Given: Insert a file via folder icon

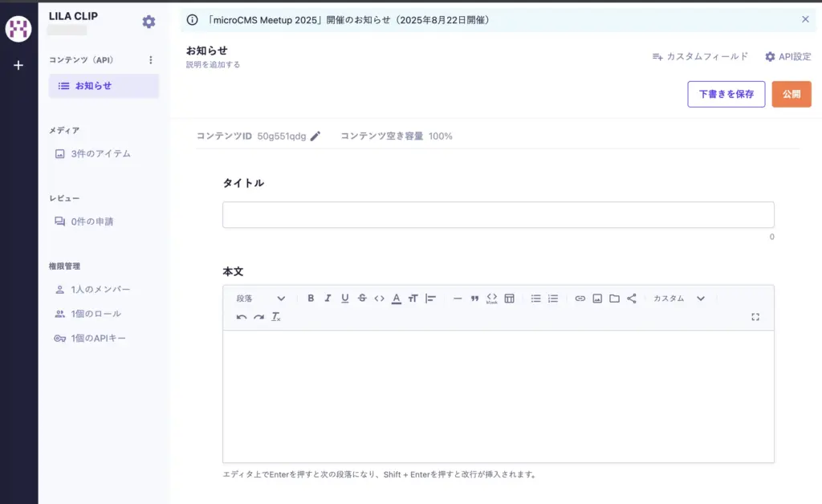Looking at the screenshot, I should click(614, 298).
